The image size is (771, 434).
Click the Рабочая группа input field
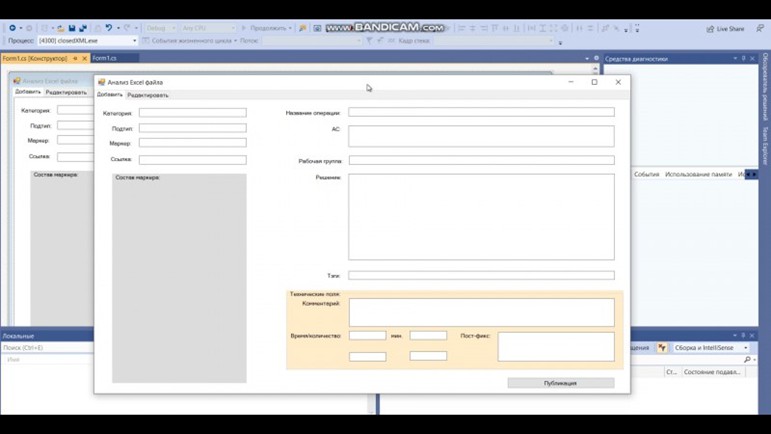[x=482, y=160]
